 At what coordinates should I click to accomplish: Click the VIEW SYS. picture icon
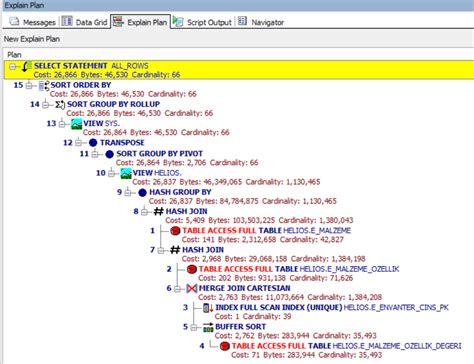(76, 124)
